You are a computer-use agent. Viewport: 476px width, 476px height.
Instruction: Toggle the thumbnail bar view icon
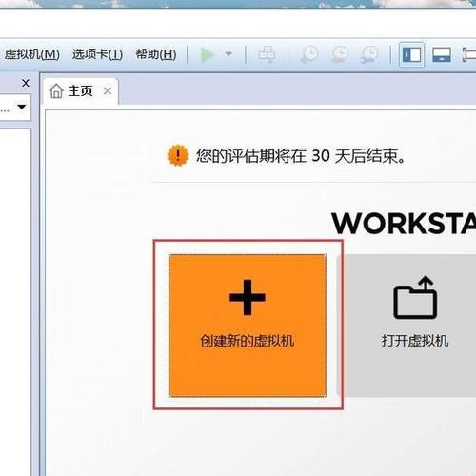coord(442,54)
